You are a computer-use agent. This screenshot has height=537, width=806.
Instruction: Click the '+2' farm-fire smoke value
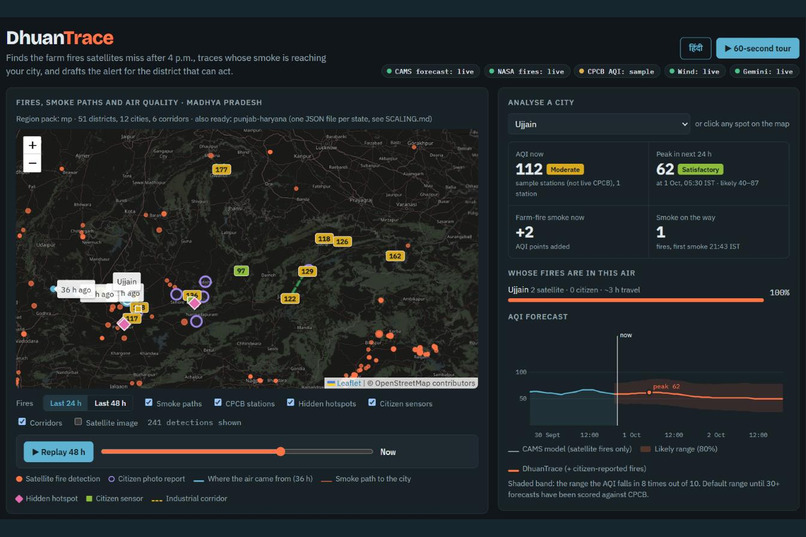coord(525,232)
